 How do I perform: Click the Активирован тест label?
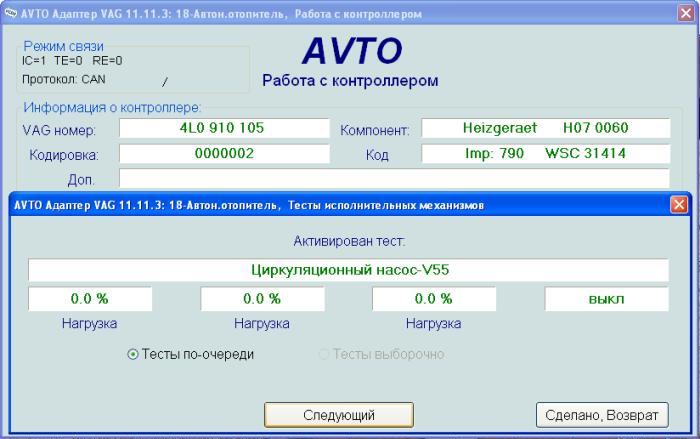tap(350, 242)
